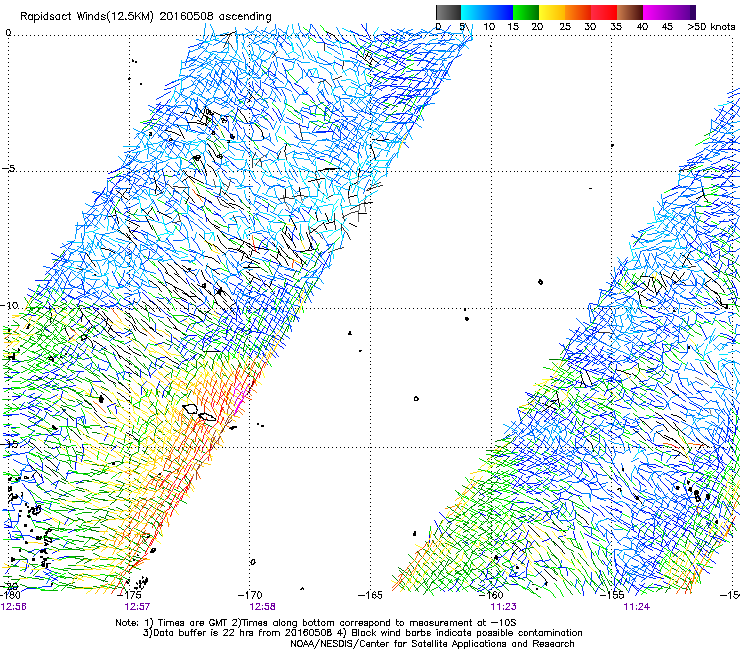Viewport: 740px width, 650px height.
Task: Click the "Times are GMT" note line
Action: [x=316, y=623]
